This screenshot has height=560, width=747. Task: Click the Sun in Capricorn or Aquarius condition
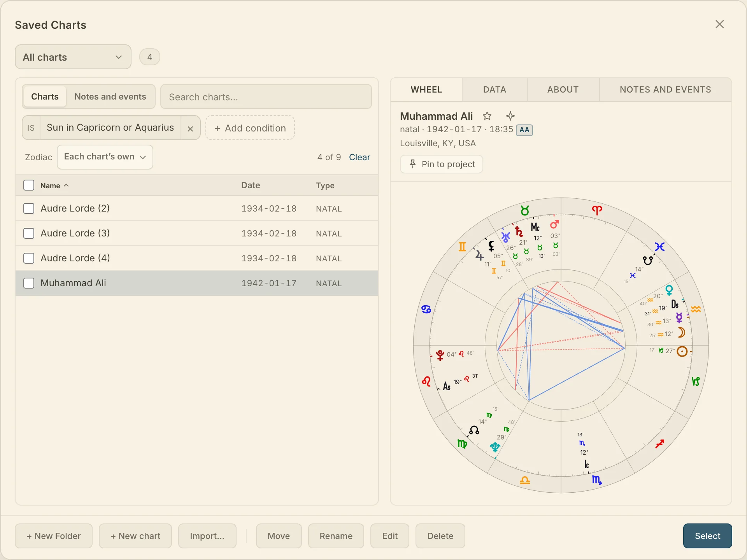[x=110, y=128]
